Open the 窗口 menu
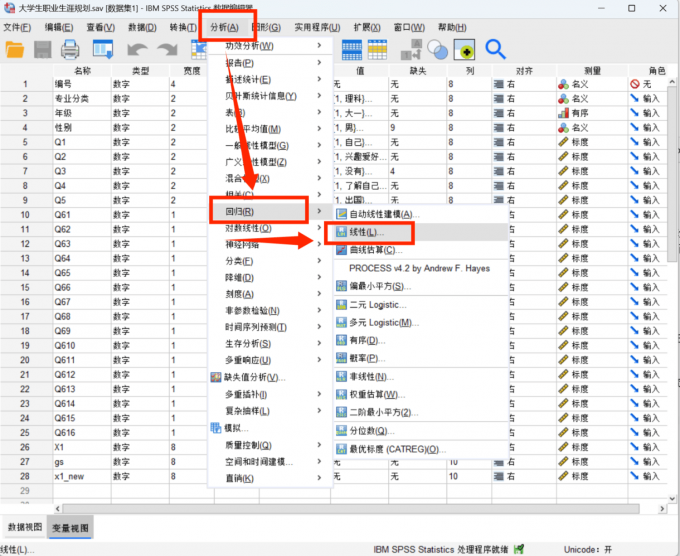 click(409, 27)
